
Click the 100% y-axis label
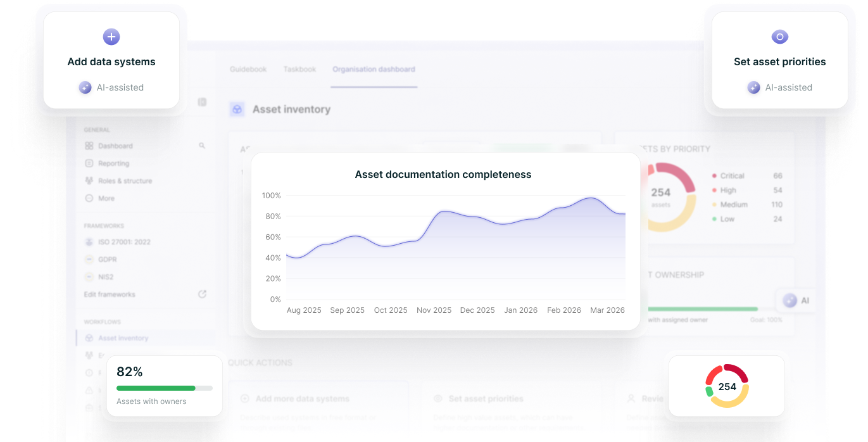tap(272, 196)
